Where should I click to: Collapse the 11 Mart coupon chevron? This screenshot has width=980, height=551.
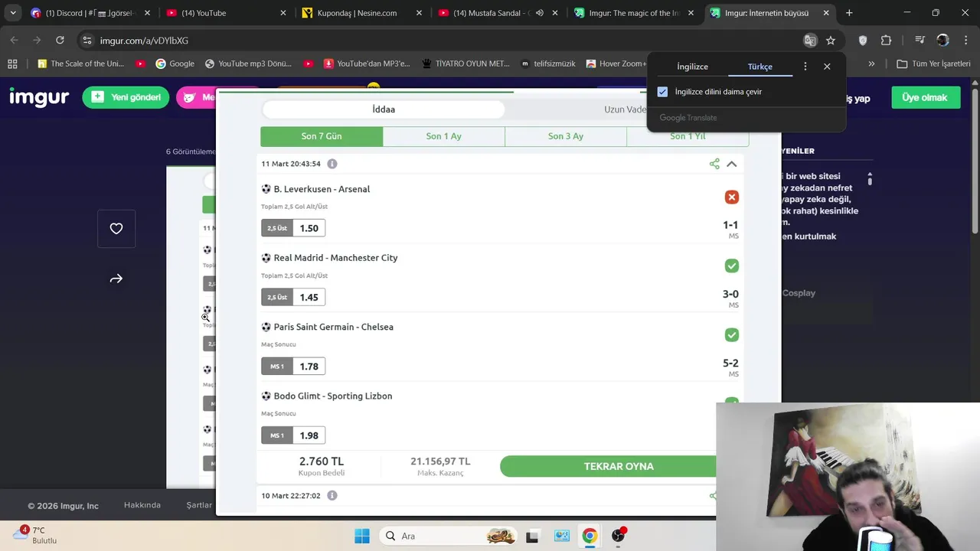[732, 164]
